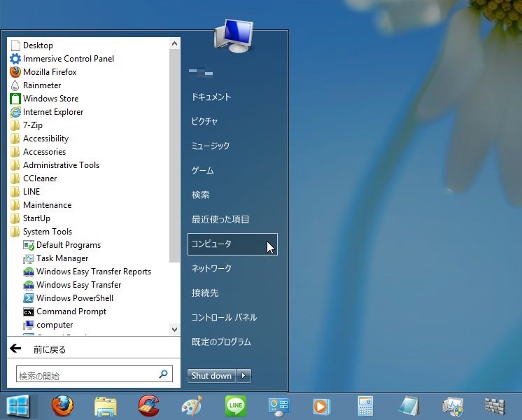
Task: Click the programs list scroll down arrow
Action: point(174,330)
